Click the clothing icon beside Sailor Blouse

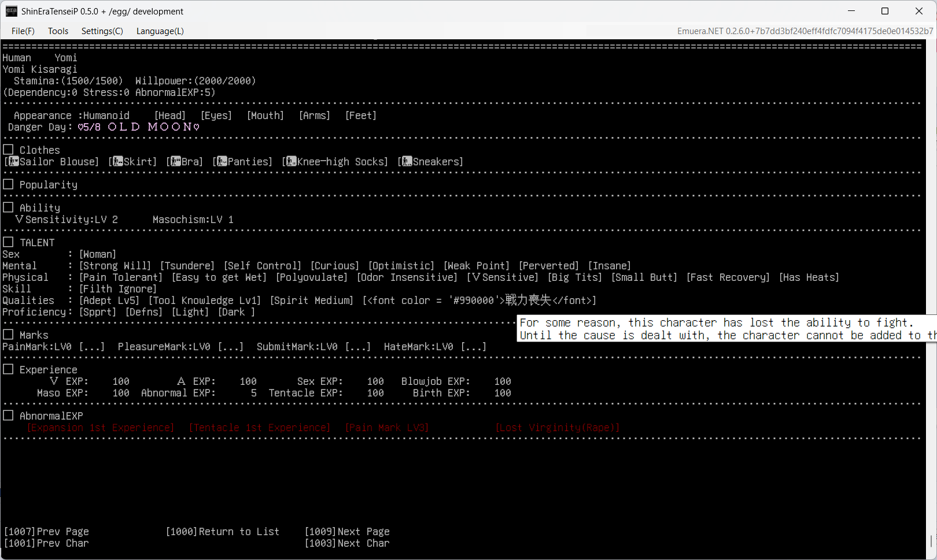(x=14, y=161)
